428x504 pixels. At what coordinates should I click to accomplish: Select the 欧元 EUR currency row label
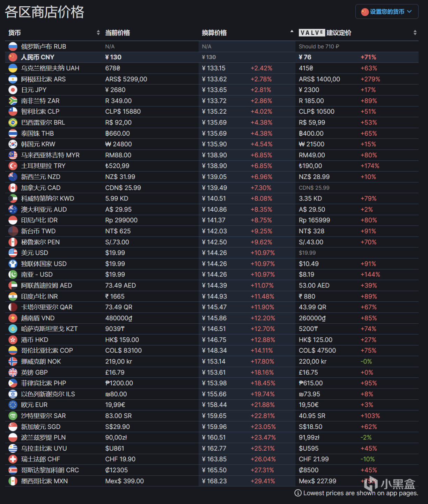click(x=34, y=405)
